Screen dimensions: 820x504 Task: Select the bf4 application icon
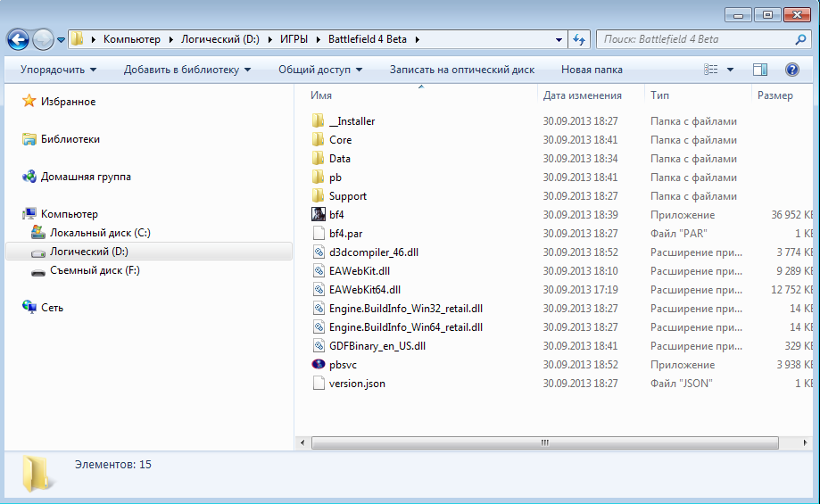[318, 214]
